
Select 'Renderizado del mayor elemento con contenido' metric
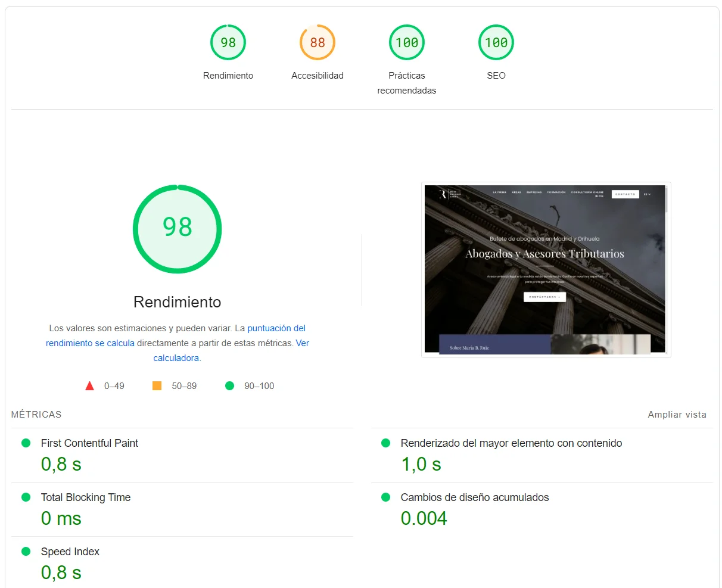pos(511,443)
